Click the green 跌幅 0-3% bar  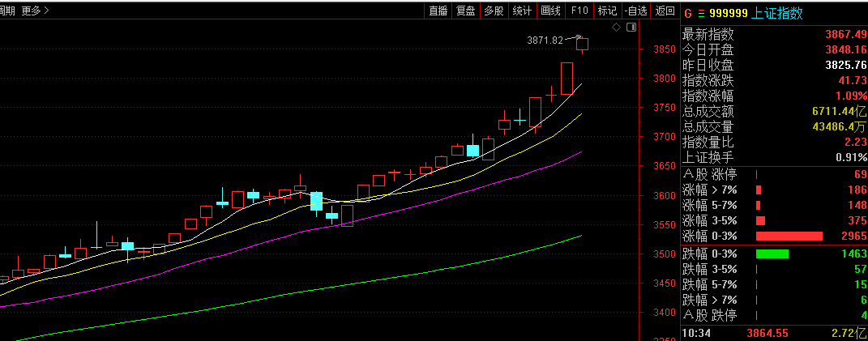pos(772,254)
